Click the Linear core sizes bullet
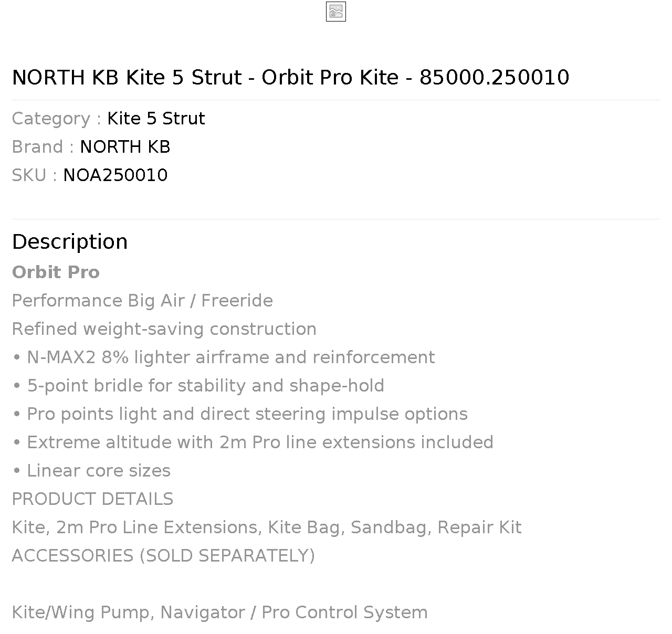 [x=91, y=470]
